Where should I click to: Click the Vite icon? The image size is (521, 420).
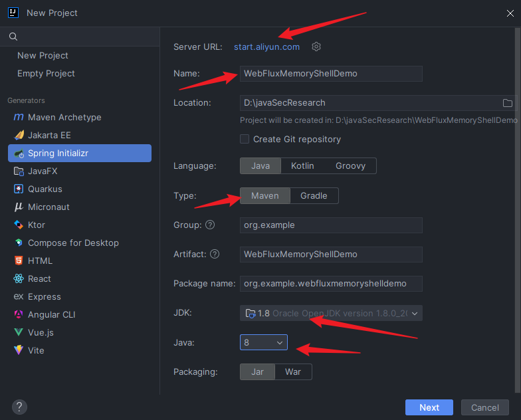19,350
